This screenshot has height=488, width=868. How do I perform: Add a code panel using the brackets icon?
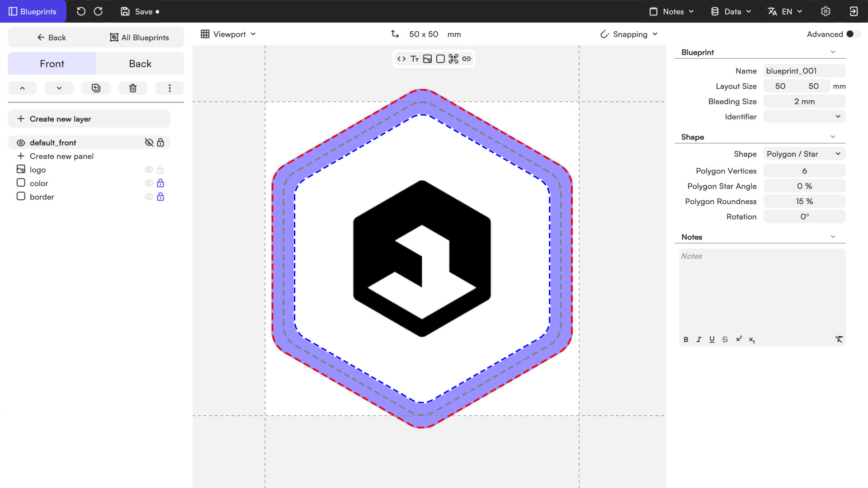pos(401,59)
